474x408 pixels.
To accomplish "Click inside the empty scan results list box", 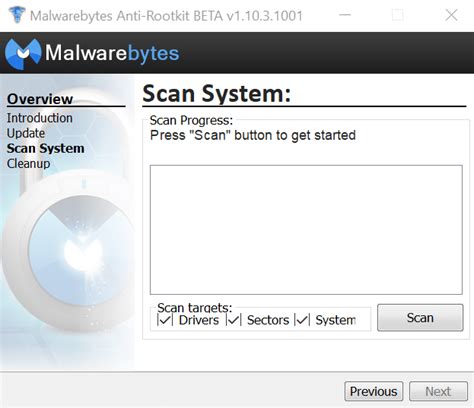I will click(x=306, y=230).
